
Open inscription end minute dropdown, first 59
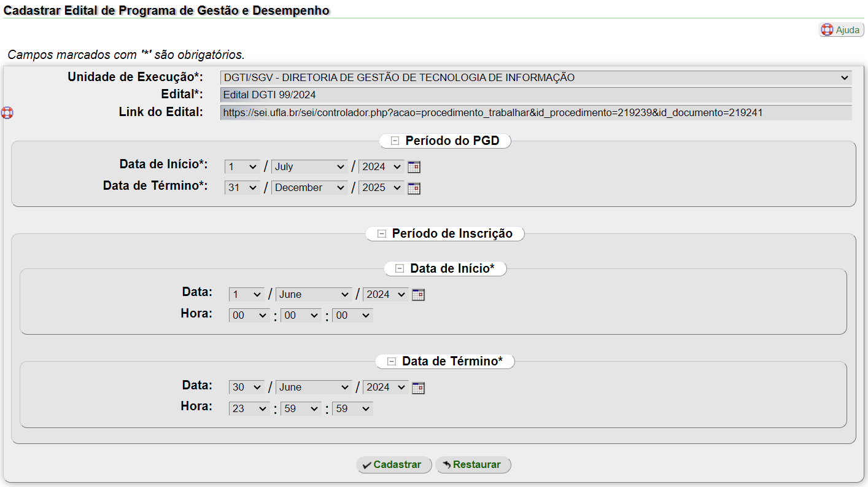(x=301, y=408)
